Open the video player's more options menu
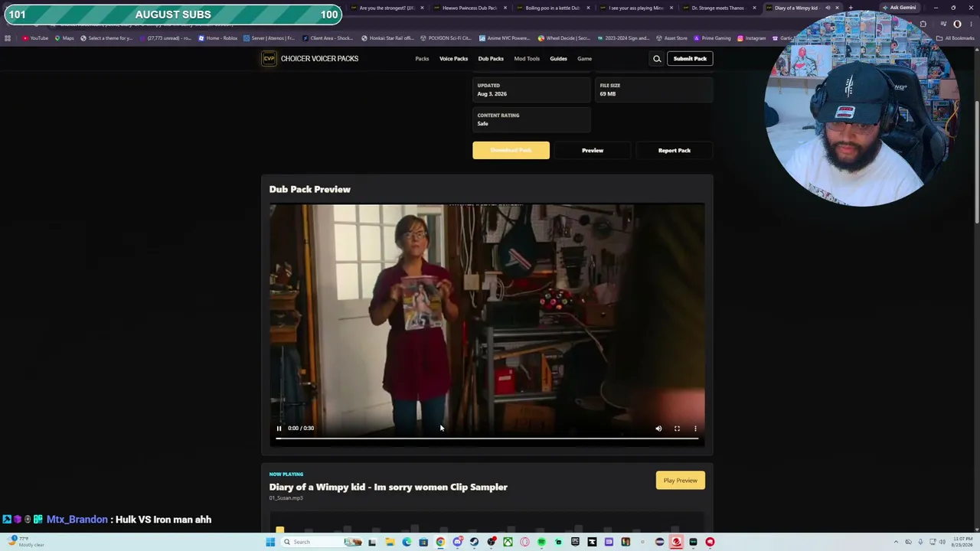Viewport: 980px width, 551px height. click(695, 429)
